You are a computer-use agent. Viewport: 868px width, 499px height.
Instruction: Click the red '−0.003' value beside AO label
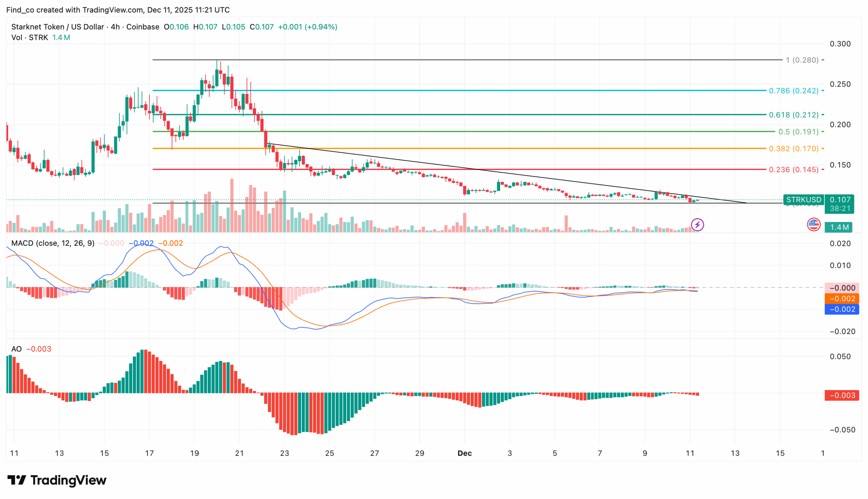[39, 349]
